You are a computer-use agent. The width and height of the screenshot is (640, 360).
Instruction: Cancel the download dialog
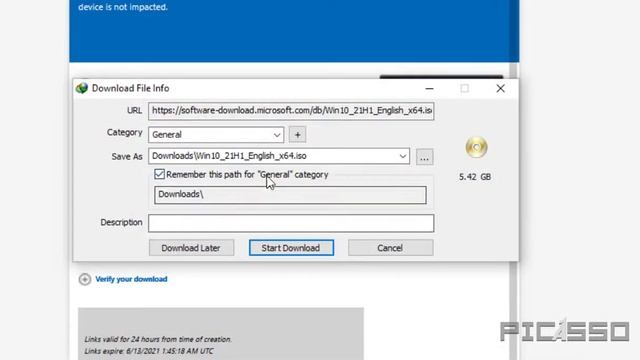[x=391, y=248]
